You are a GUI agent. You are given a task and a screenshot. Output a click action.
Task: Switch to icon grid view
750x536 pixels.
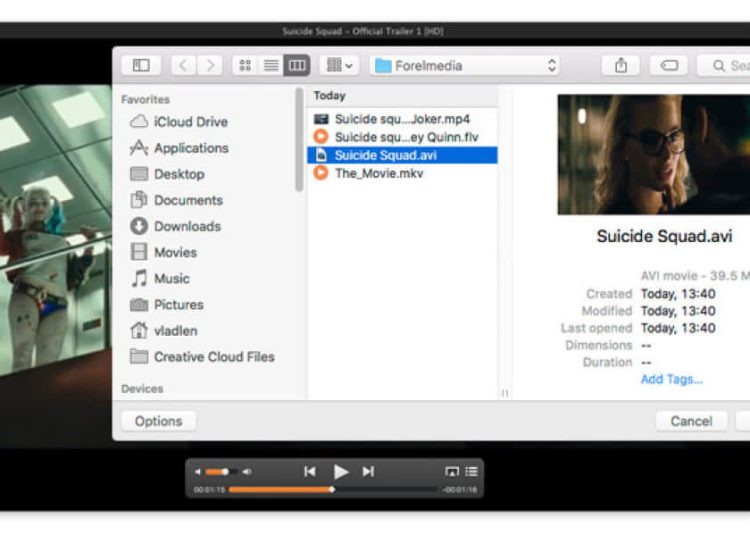coord(245,65)
